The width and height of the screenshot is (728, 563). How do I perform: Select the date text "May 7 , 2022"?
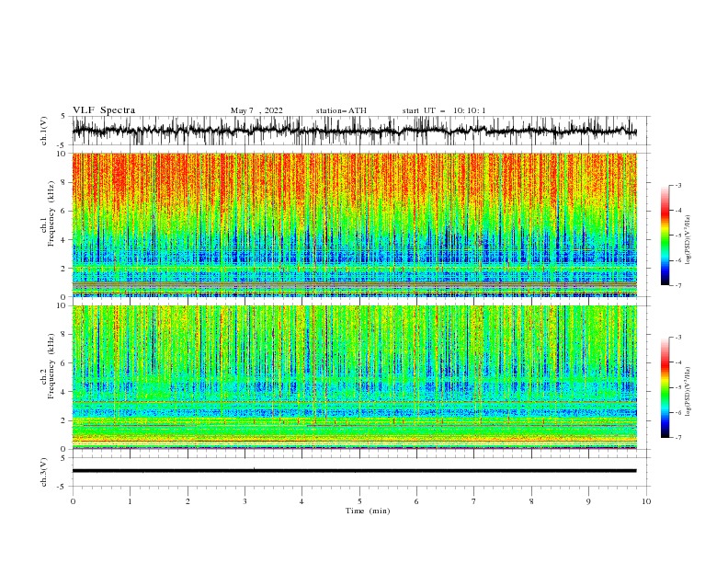click(256, 110)
